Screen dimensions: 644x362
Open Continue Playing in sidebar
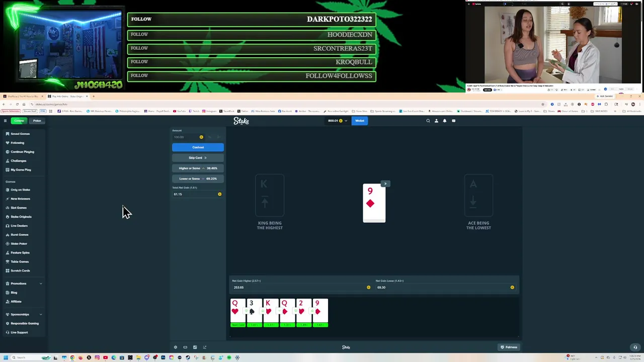pyautogui.click(x=22, y=152)
